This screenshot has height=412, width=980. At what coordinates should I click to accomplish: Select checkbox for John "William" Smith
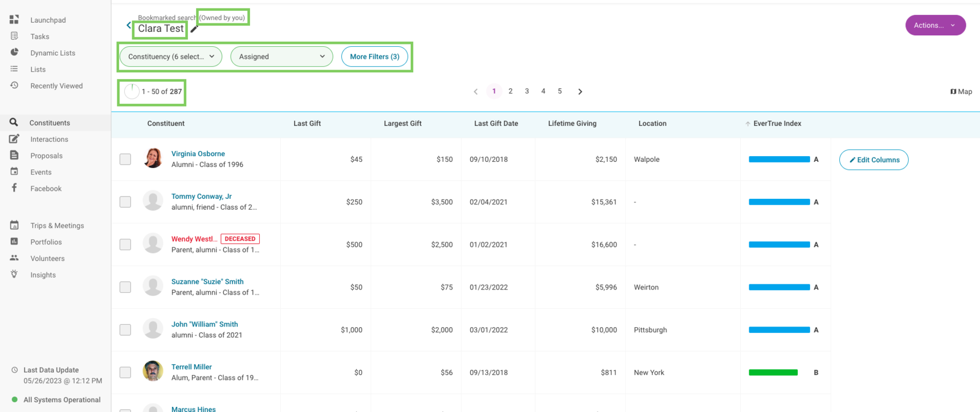125,330
